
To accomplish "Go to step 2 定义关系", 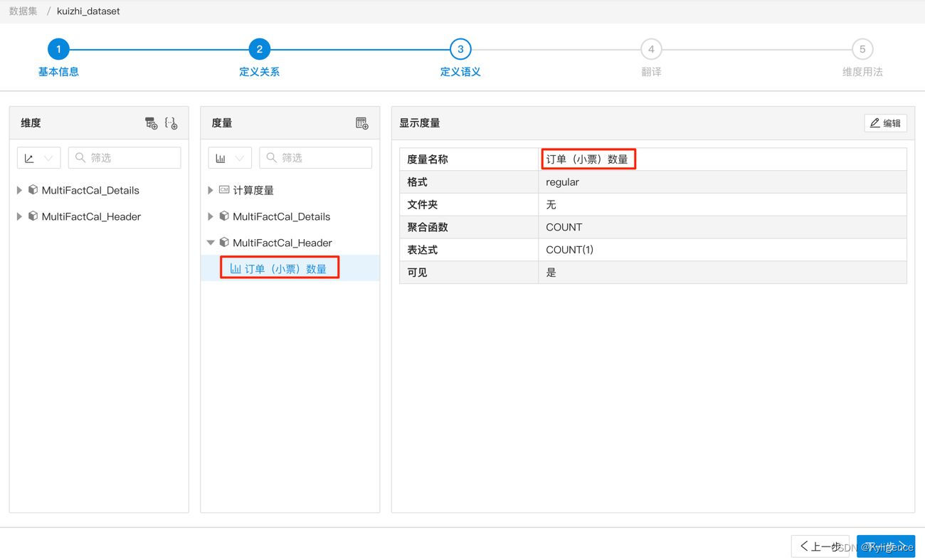I will (x=259, y=49).
